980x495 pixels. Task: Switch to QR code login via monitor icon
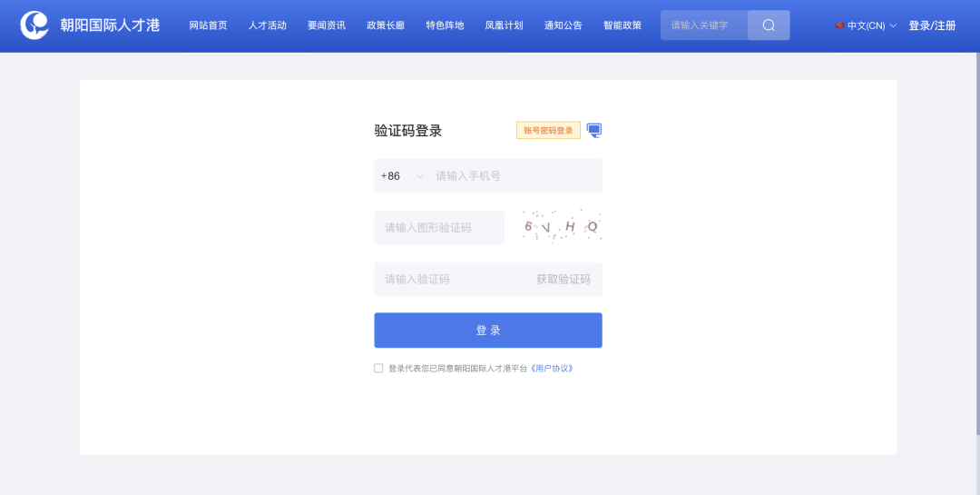[594, 130]
